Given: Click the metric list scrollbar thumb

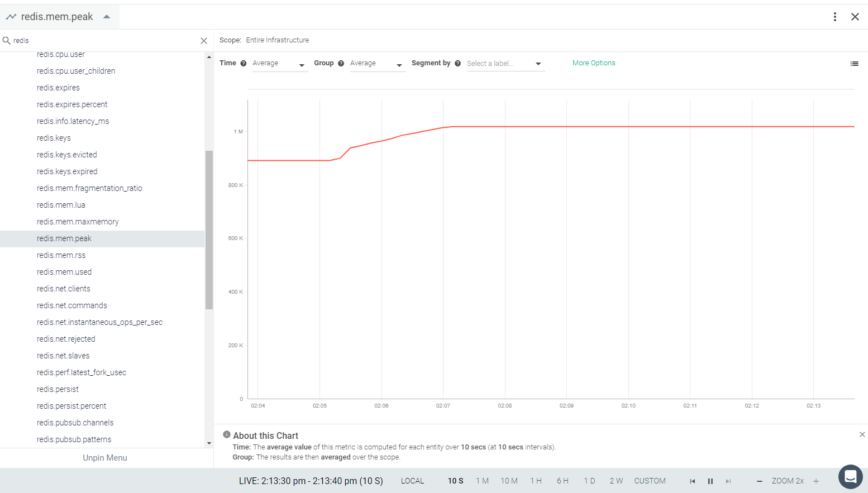Looking at the screenshot, I should [209, 230].
